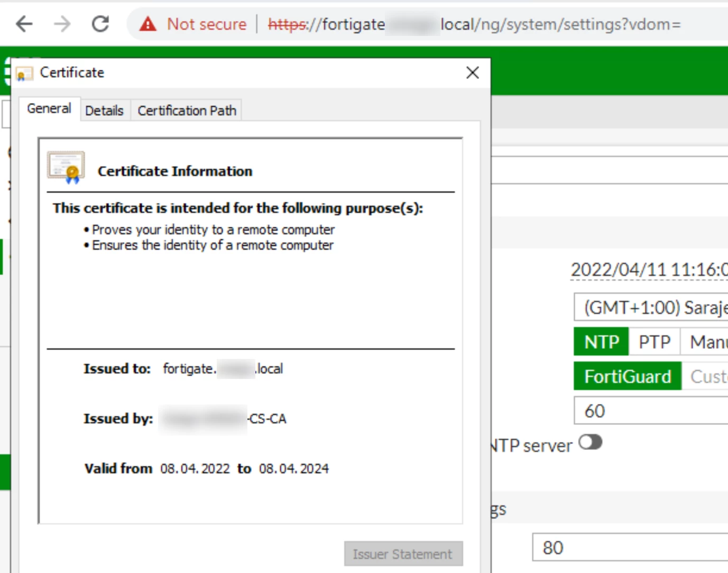This screenshot has height=573, width=728.
Task: Go forward in browser history
Action: [x=62, y=24]
